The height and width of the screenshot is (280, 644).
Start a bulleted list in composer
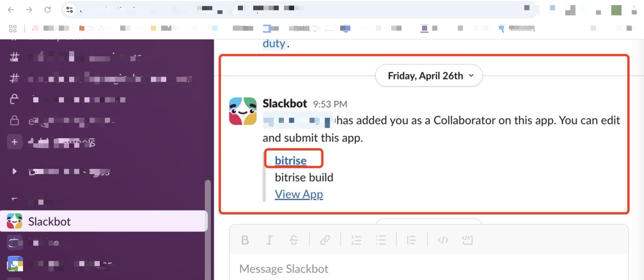coord(381,240)
